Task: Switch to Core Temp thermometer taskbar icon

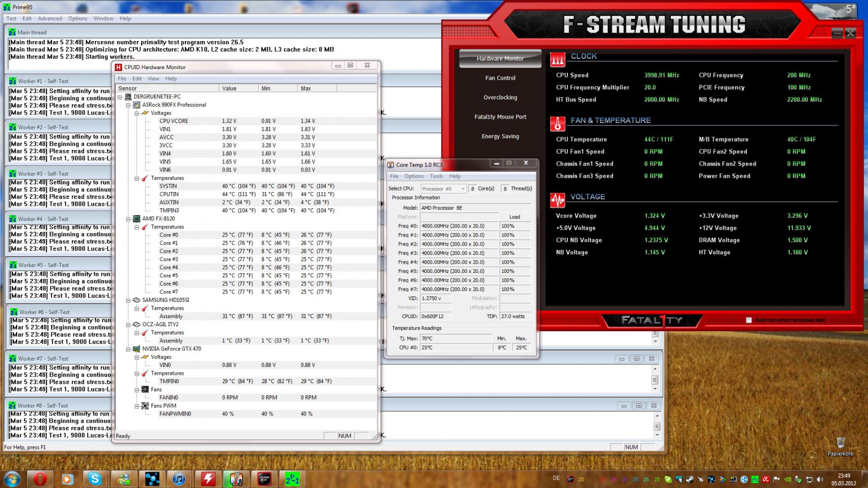Action: coord(236,478)
